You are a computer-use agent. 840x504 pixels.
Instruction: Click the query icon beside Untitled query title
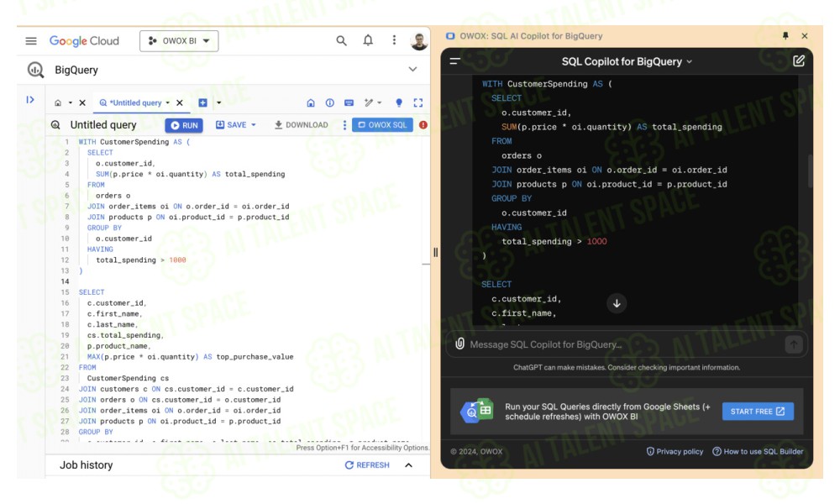click(x=55, y=125)
